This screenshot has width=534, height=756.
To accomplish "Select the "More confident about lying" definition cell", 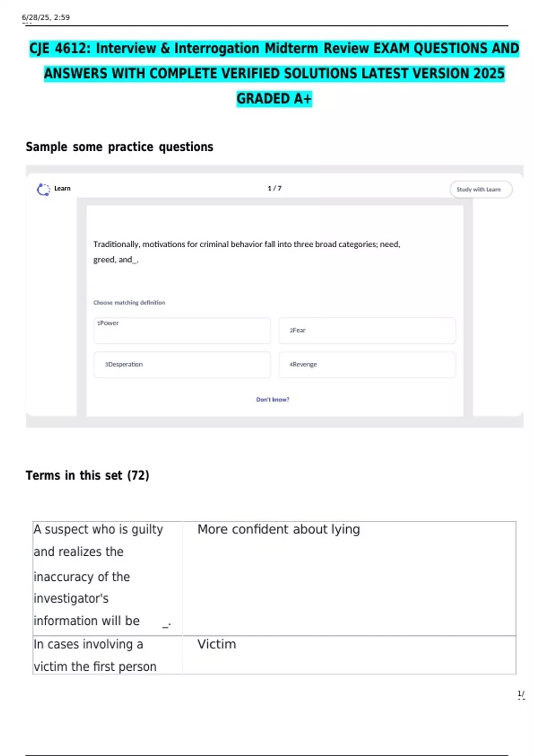I will click(x=279, y=530).
